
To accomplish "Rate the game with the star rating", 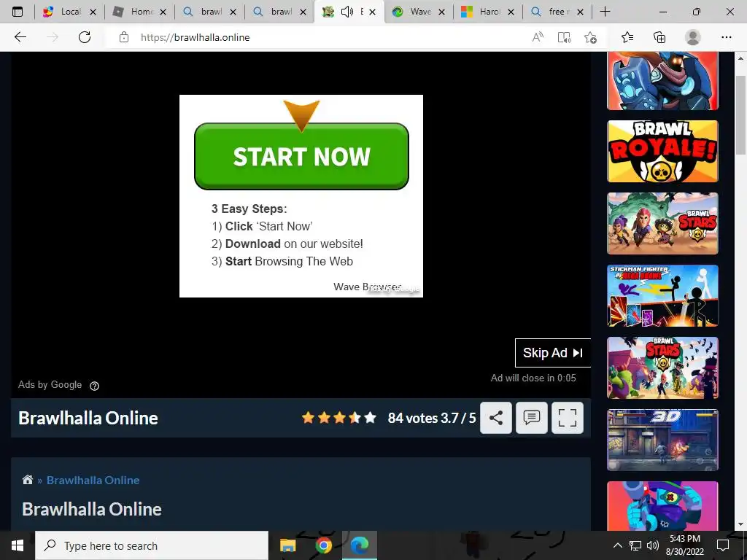I will [338, 418].
